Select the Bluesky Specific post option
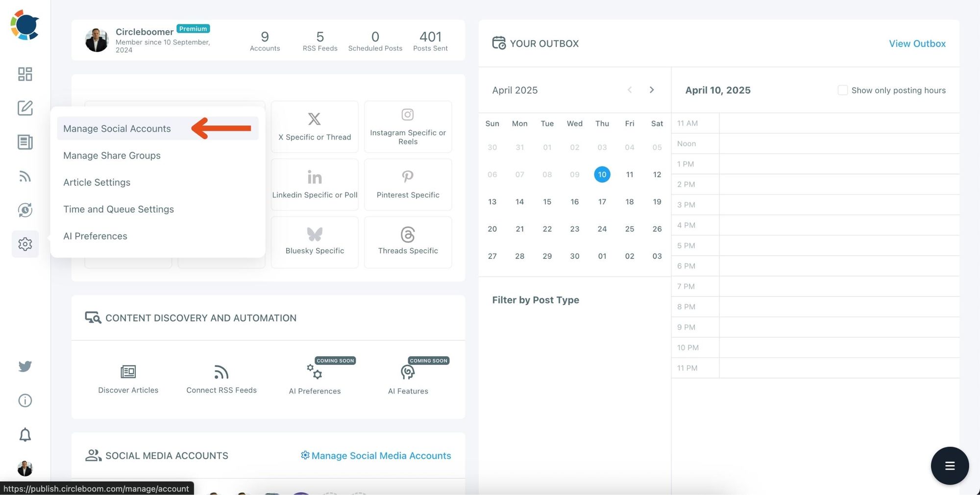 (x=314, y=242)
